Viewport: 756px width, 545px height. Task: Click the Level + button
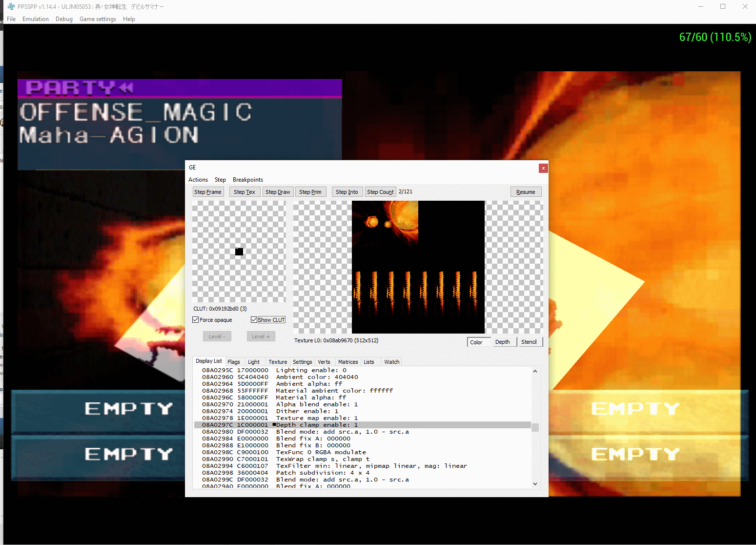coord(261,336)
